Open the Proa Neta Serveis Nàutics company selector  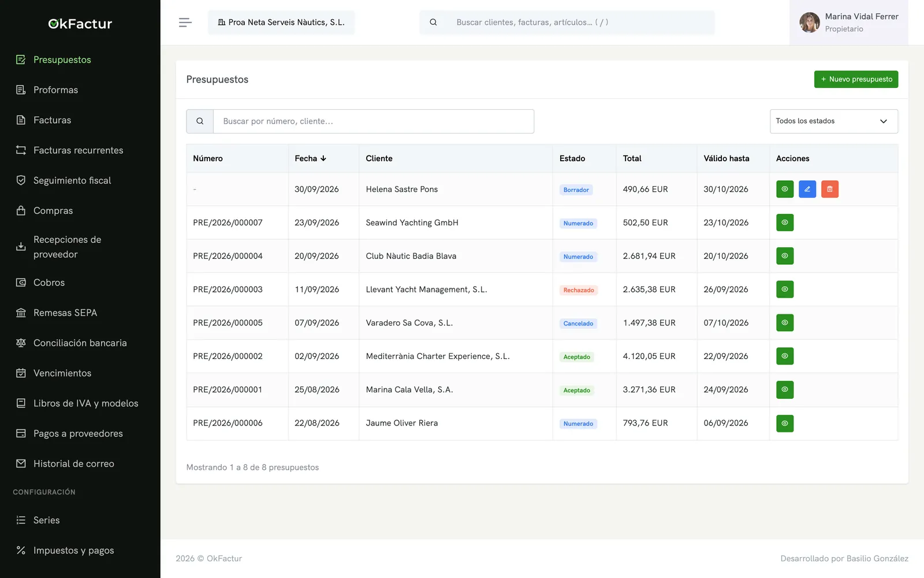pos(281,23)
